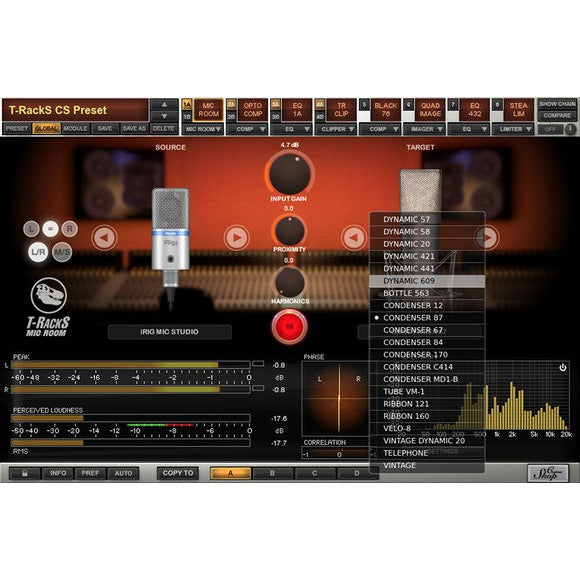
Task: Choose TELEPHONE from mic list
Action: click(x=427, y=453)
